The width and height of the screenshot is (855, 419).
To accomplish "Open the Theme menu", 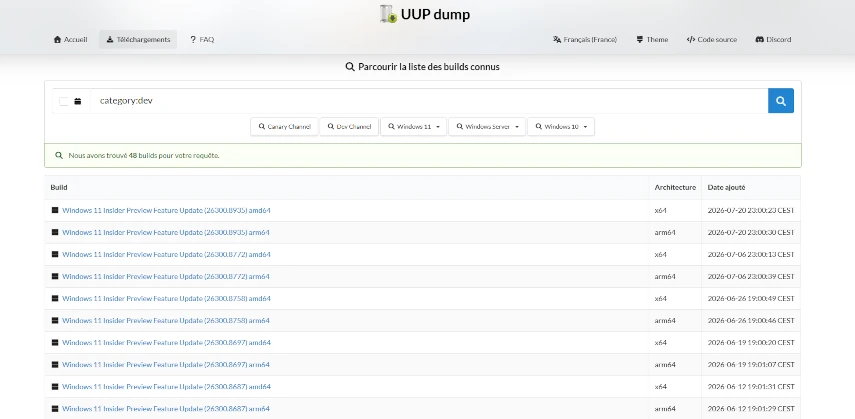I will pyautogui.click(x=652, y=40).
